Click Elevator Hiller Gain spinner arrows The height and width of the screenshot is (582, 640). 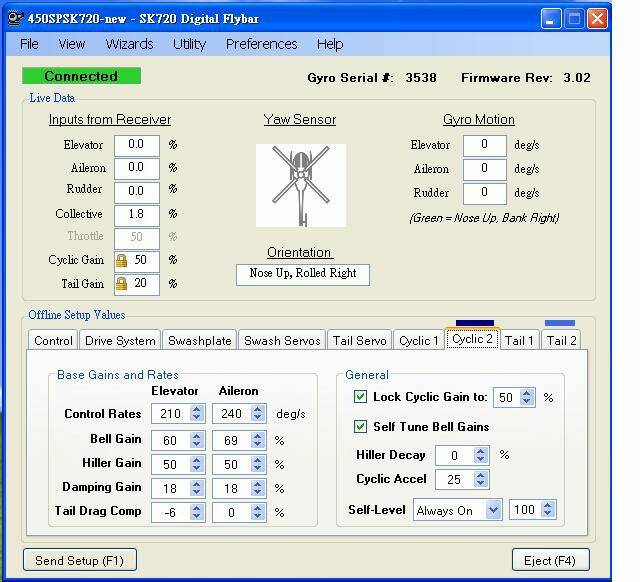(x=197, y=464)
